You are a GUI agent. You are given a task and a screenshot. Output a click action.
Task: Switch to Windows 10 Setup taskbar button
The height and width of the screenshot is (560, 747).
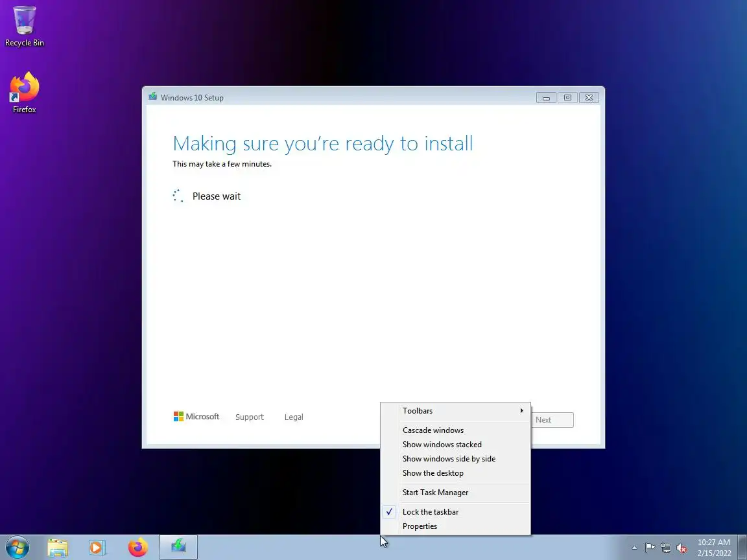pos(178,547)
